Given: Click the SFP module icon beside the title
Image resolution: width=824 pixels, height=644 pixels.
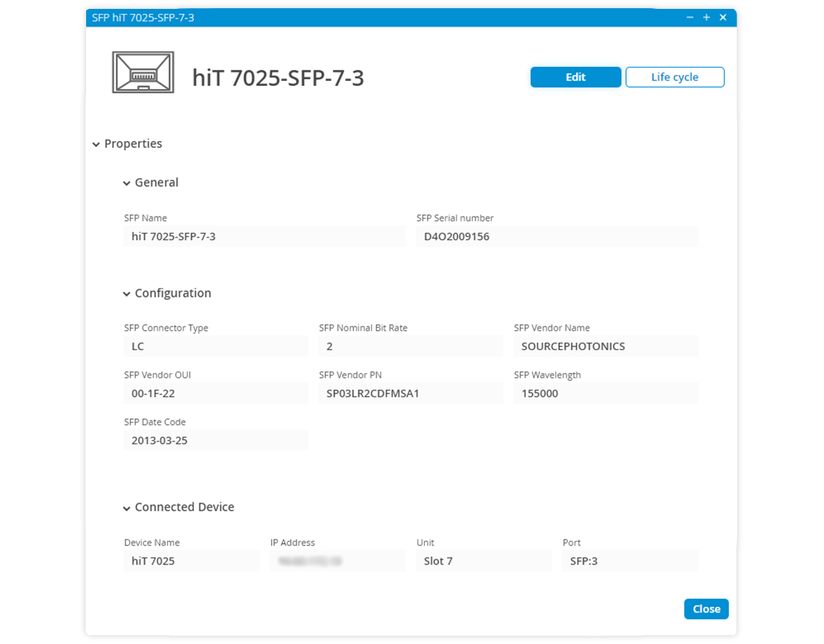Looking at the screenshot, I should [143, 73].
